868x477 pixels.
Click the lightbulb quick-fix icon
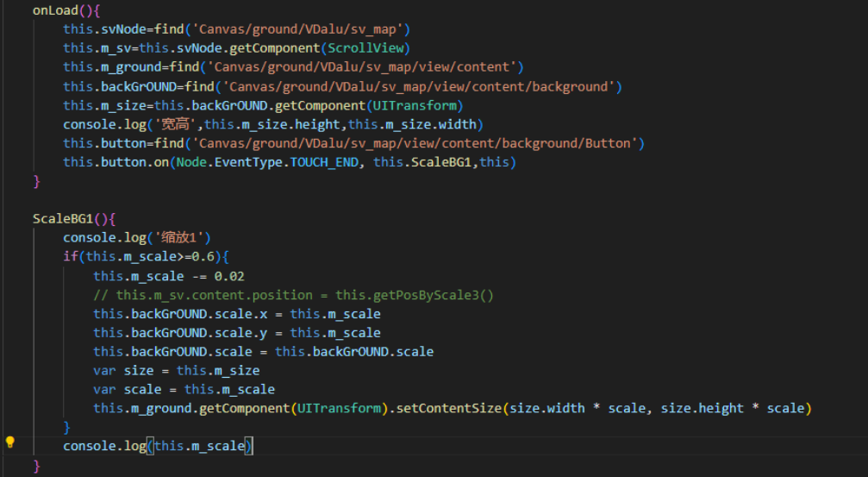(10, 442)
